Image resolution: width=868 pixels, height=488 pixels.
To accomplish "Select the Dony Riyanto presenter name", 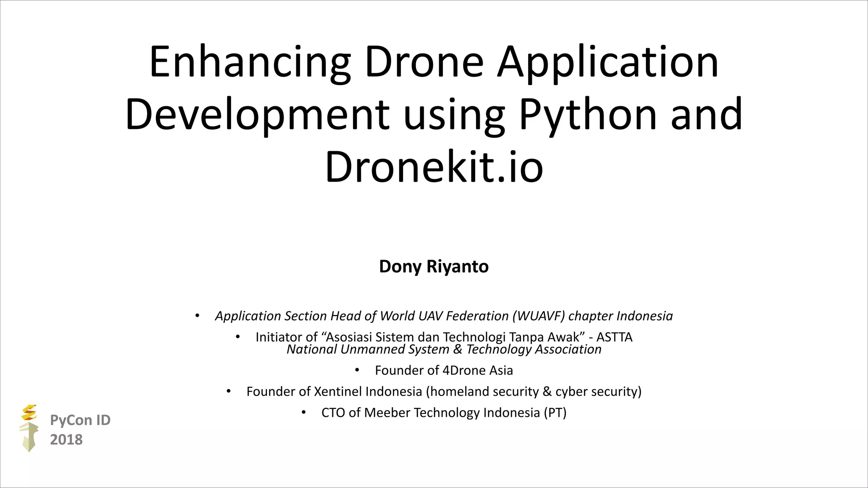I will point(434,266).
